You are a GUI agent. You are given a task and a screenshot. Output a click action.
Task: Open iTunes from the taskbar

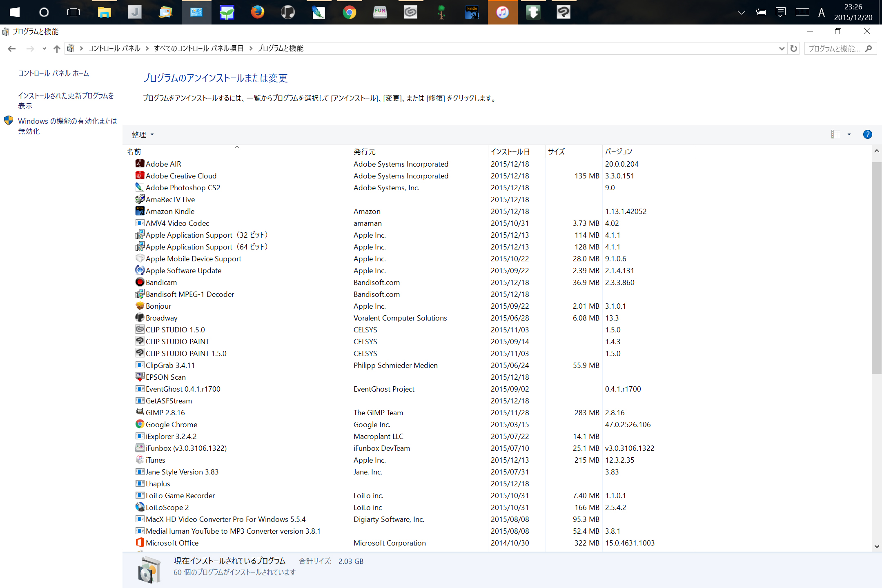(x=502, y=12)
